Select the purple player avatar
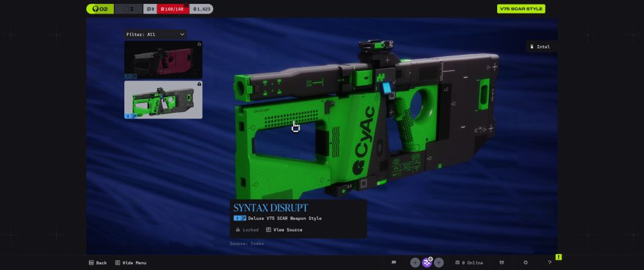The image size is (644, 270). [427, 262]
